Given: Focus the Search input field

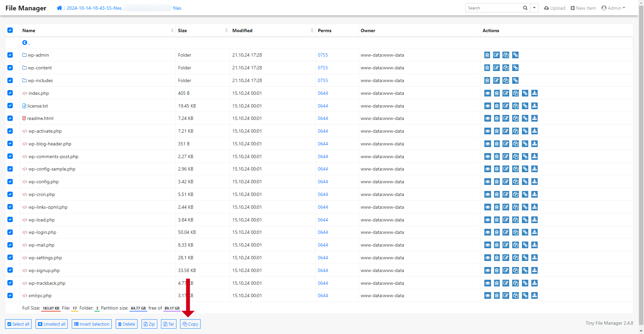Looking at the screenshot, I should coord(493,8).
